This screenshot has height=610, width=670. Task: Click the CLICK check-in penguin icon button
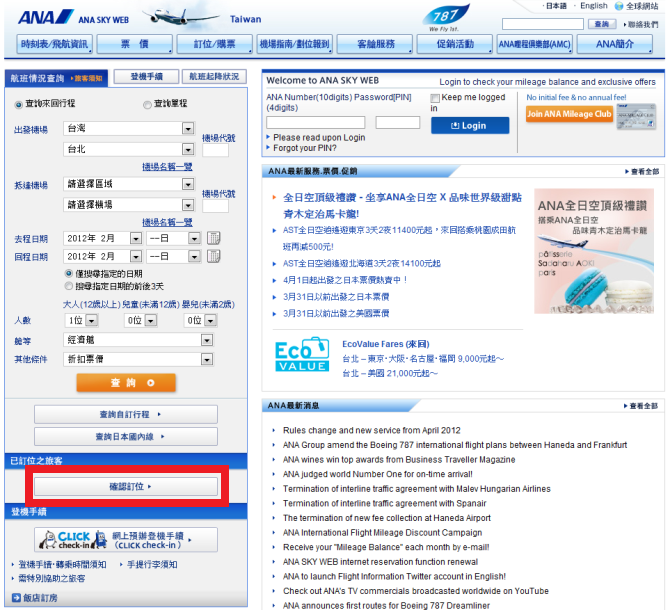pos(126,540)
